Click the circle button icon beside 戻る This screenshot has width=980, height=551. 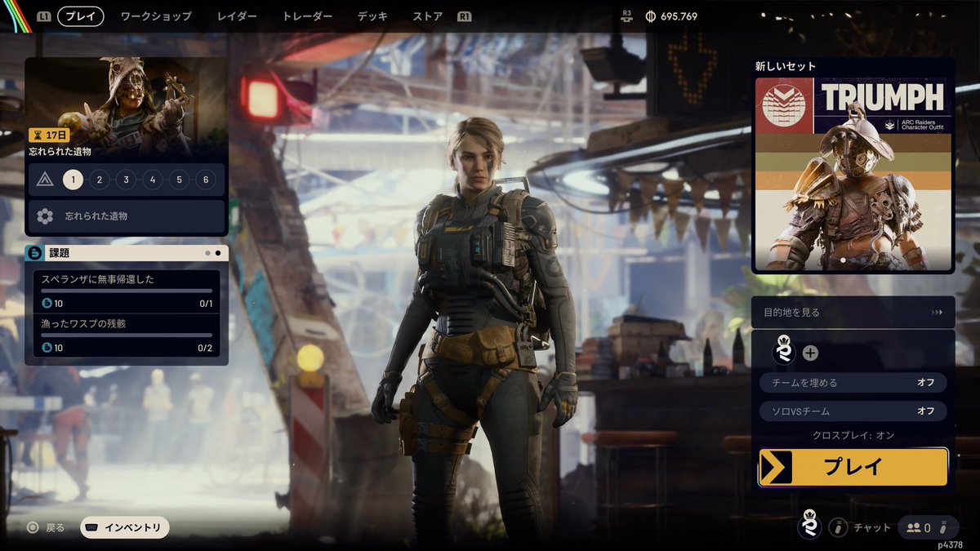point(33,527)
